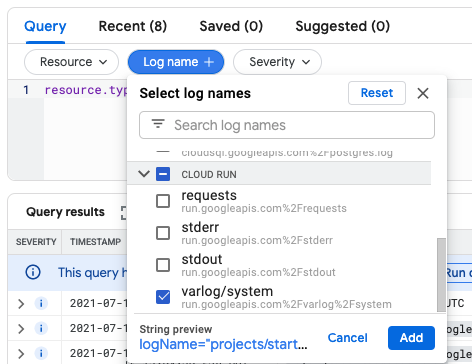The height and width of the screenshot is (364, 472).
Task: Open the Saved (0) tab
Action: coord(231,26)
